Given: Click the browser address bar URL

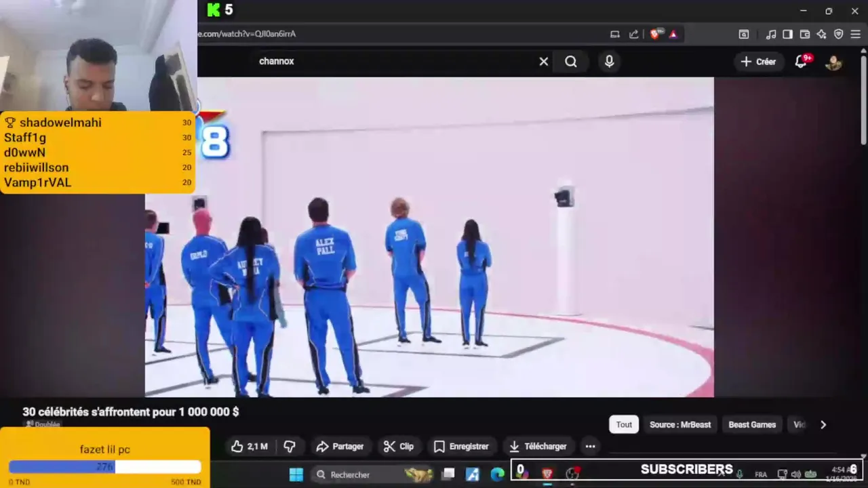Looking at the screenshot, I should tap(248, 34).
